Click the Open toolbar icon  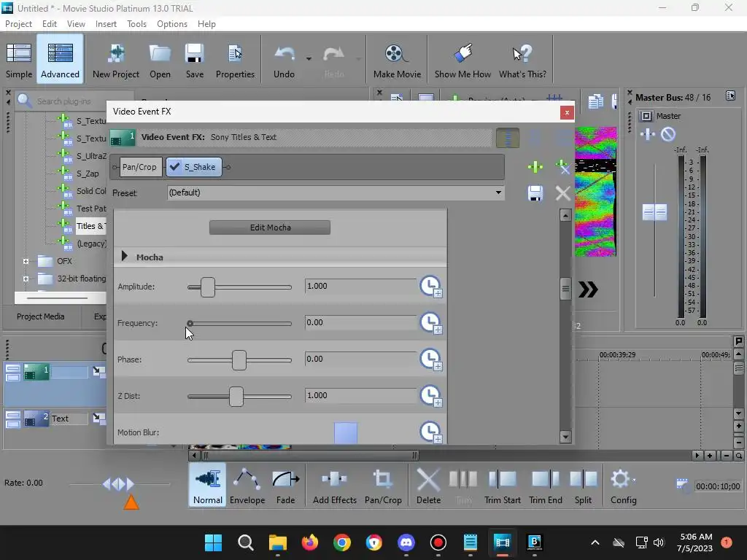coord(160,60)
